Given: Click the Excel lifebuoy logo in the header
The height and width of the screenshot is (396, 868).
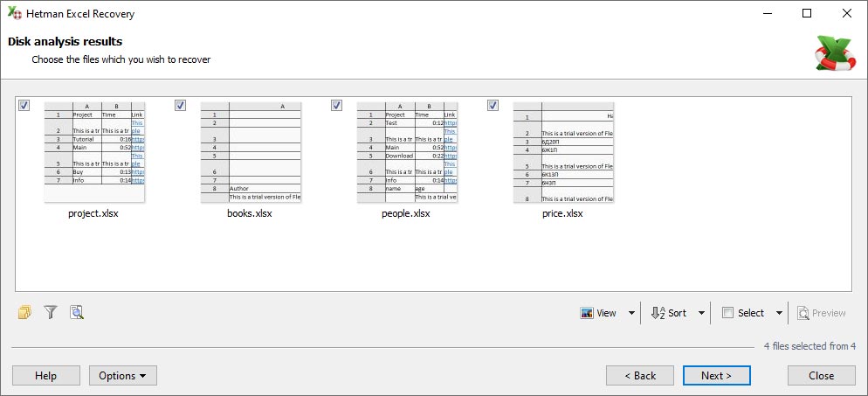Looking at the screenshot, I should tap(836, 53).
